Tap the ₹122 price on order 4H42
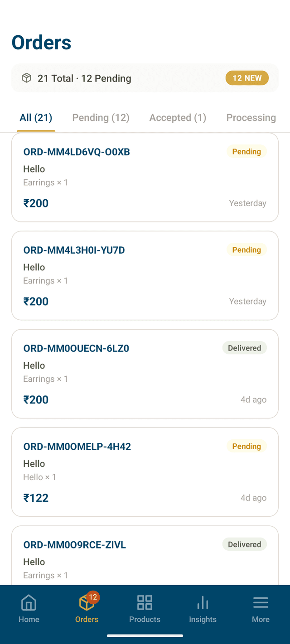Screen dimensions: 290x644 (36, 498)
